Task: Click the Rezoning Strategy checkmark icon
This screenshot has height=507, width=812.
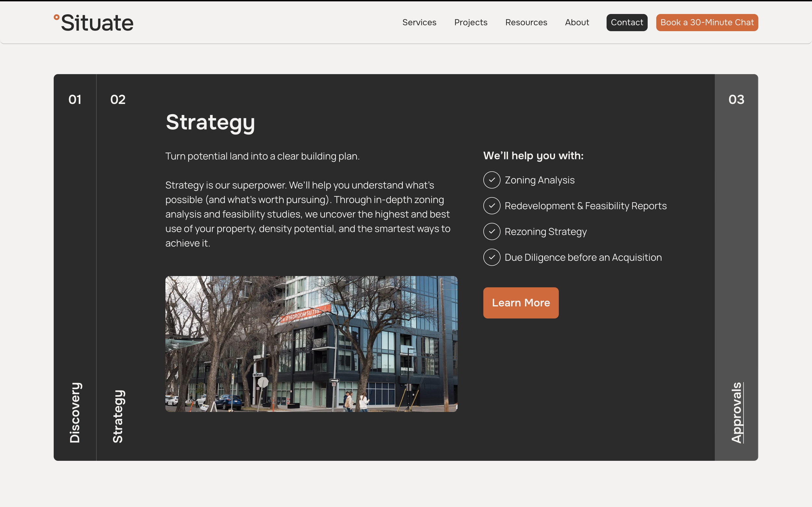Action: pyautogui.click(x=491, y=232)
